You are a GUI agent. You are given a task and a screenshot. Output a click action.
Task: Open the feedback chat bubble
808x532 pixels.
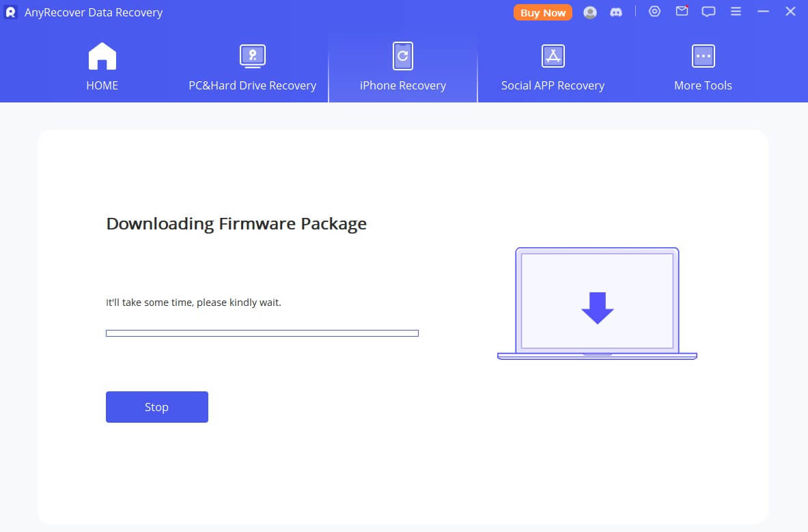(x=708, y=12)
